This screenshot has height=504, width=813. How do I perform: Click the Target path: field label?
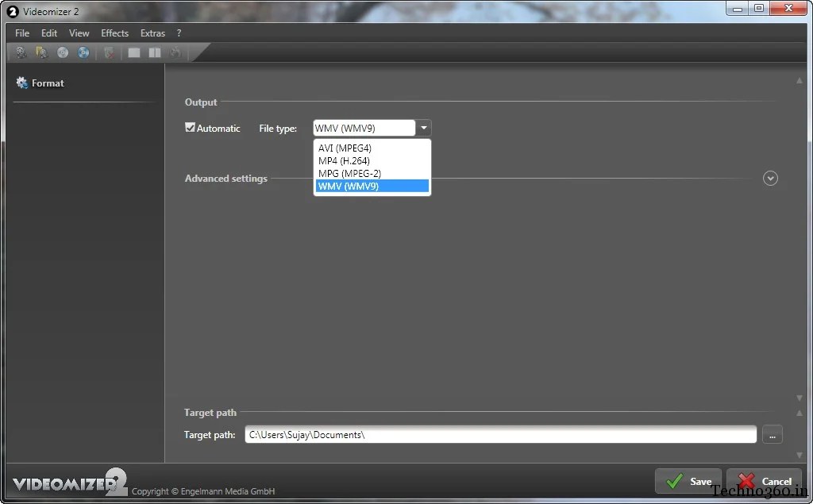coord(210,434)
